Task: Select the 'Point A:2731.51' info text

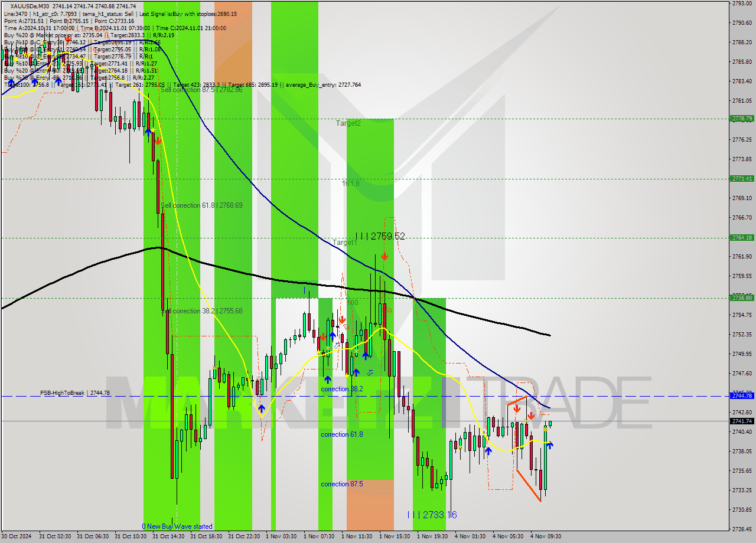Action: 24,21
